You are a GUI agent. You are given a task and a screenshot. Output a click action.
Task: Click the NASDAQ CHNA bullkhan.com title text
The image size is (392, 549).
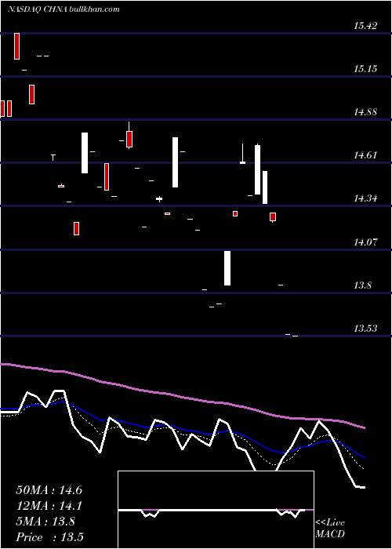(64, 9)
